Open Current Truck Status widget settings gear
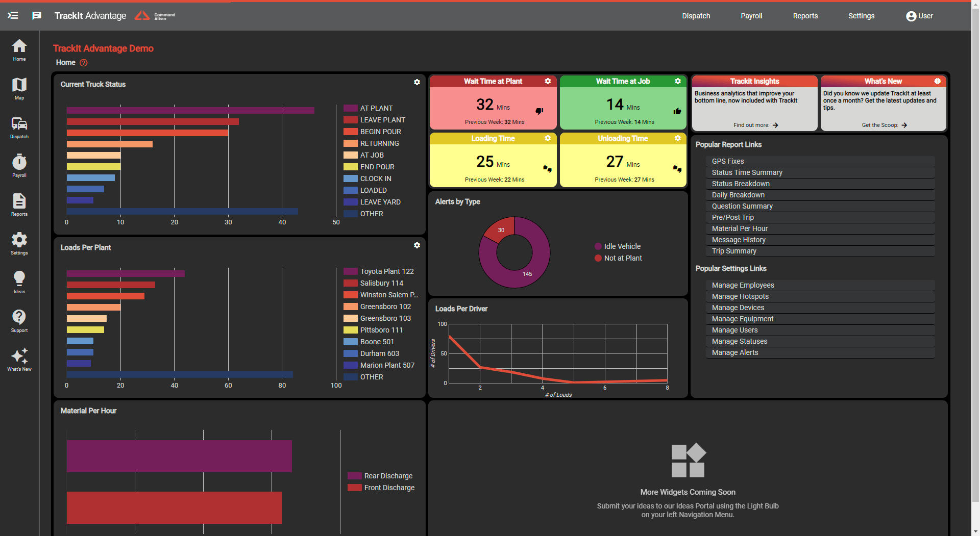This screenshot has height=536, width=980. pos(417,82)
